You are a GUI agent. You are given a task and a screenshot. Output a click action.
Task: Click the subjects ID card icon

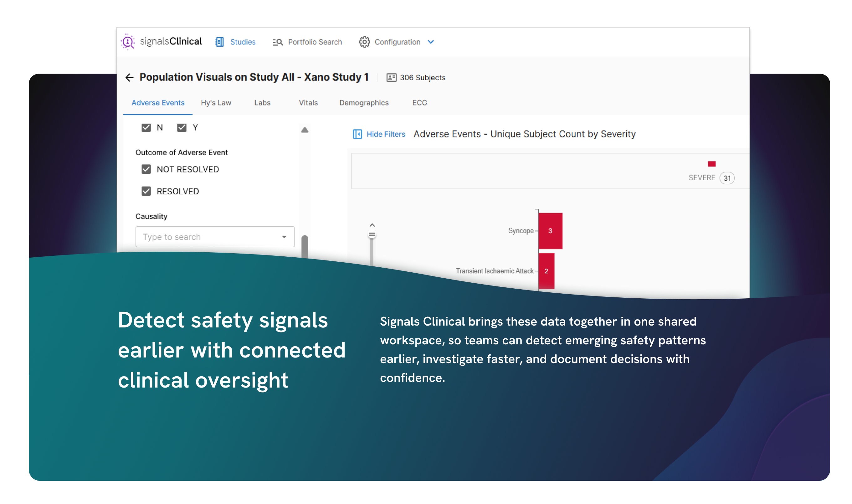tap(391, 77)
